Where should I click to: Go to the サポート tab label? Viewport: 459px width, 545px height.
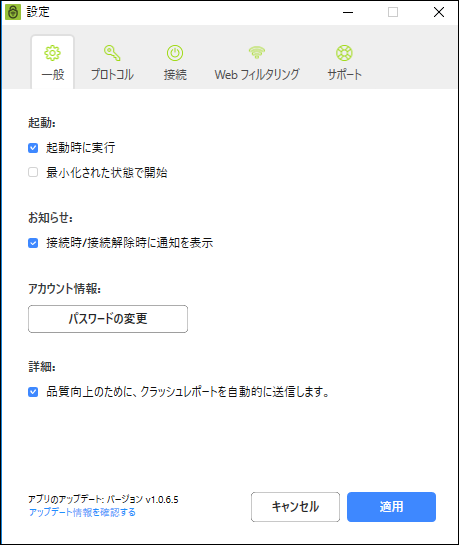click(x=344, y=74)
